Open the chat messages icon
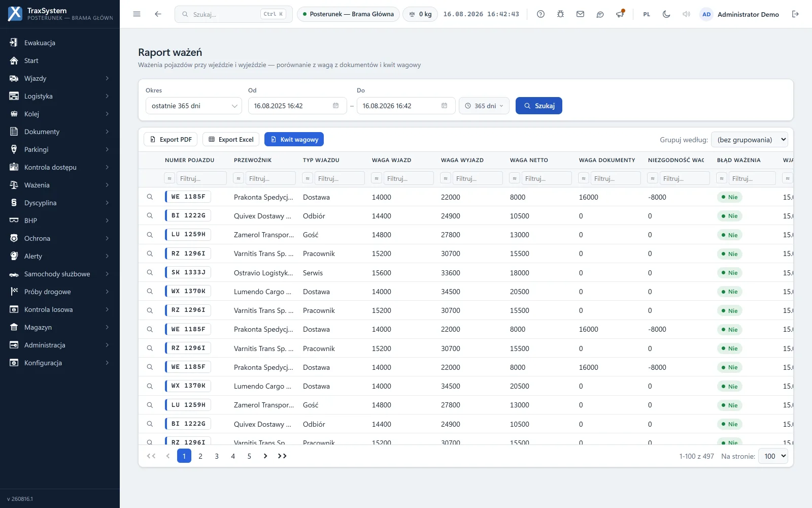Viewport: 812px width, 508px height. coord(600,14)
